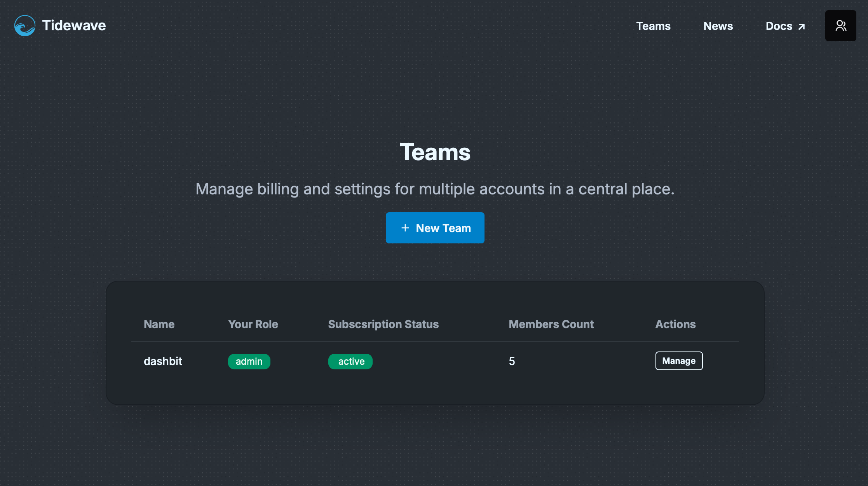This screenshot has width=868, height=486.
Task: Click the Docs external arrow icon
Action: (x=802, y=26)
